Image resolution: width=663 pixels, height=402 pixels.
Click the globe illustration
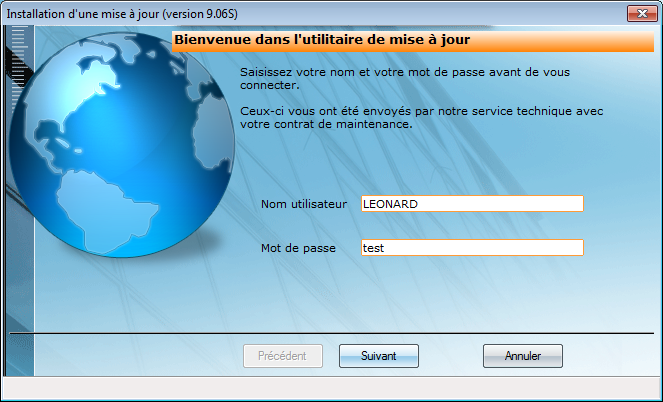tap(122, 145)
